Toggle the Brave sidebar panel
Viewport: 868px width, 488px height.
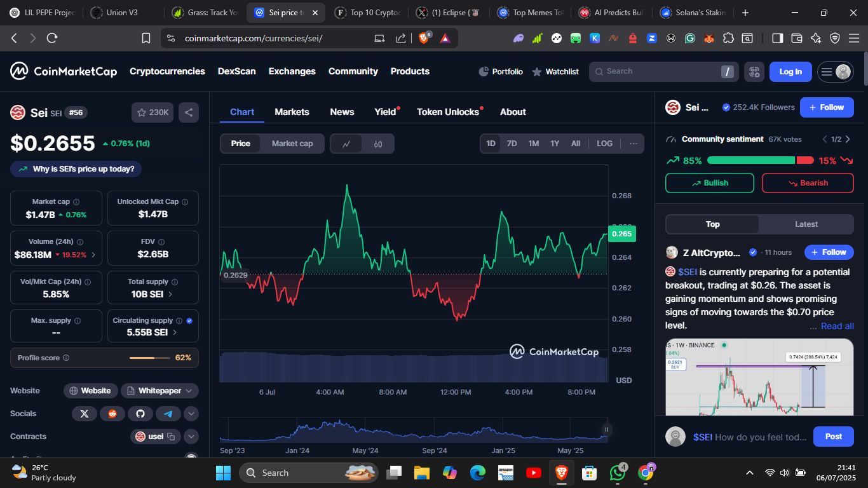click(x=777, y=38)
